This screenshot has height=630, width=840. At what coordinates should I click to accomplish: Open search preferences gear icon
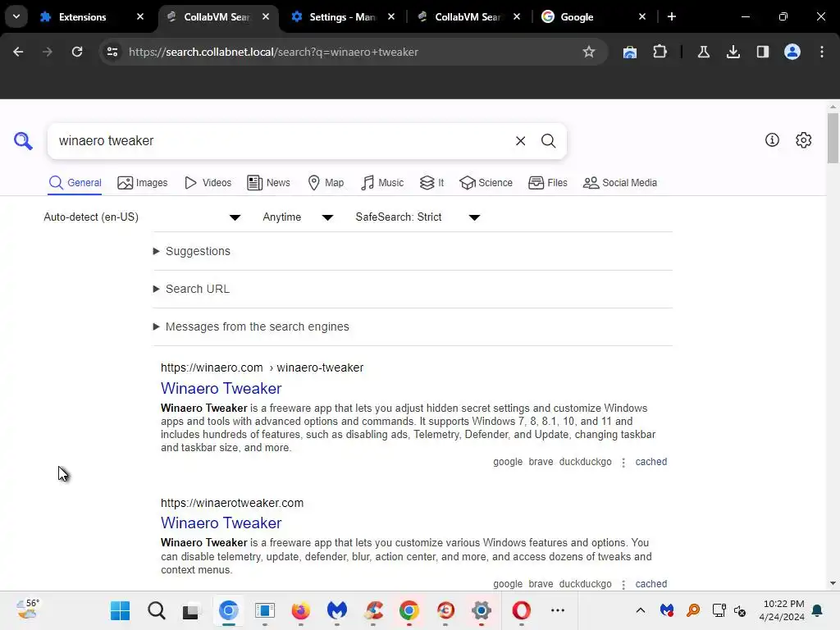pos(804,140)
